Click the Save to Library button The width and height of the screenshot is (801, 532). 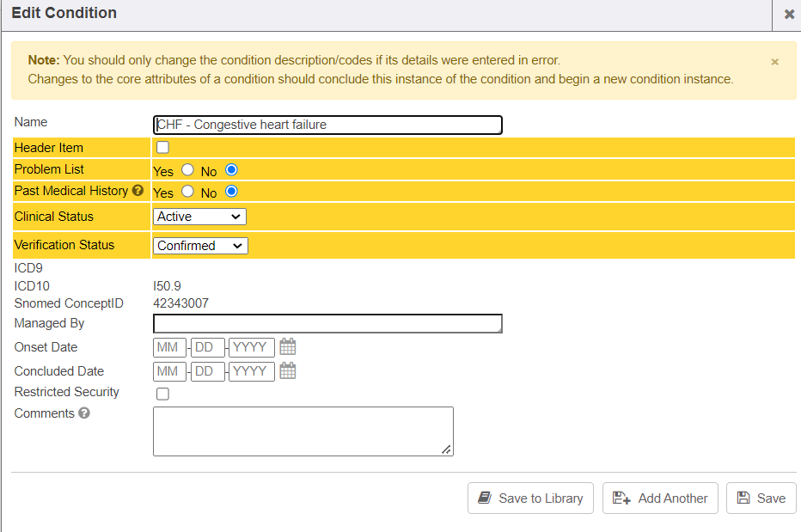(530, 498)
